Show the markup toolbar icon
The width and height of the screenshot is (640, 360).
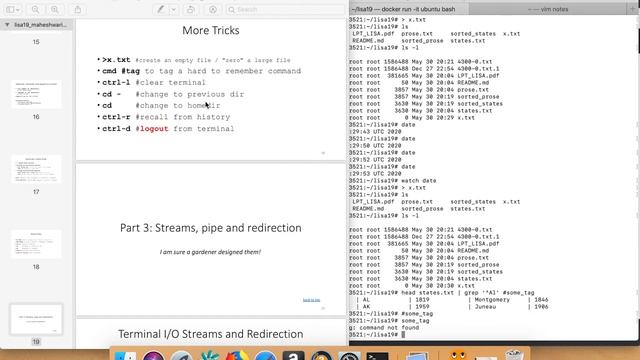[x=213, y=9]
